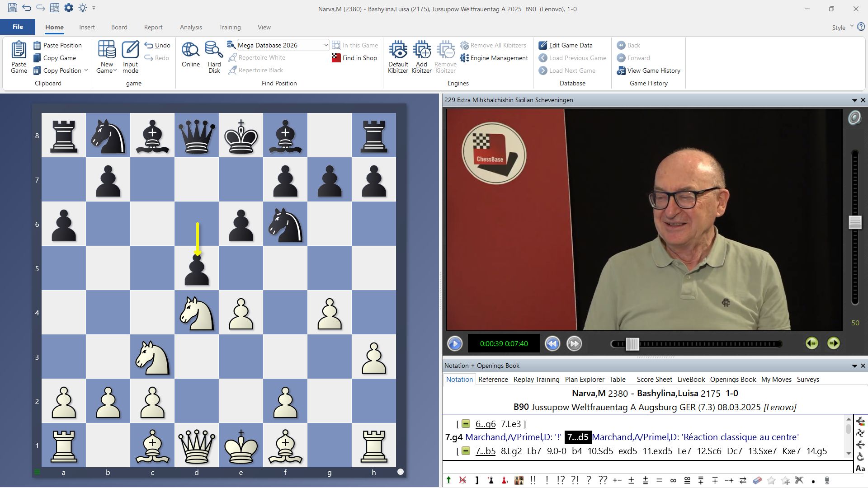Click the Add Kibitzer icon
This screenshot has width=868, height=488.
click(x=421, y=50)
